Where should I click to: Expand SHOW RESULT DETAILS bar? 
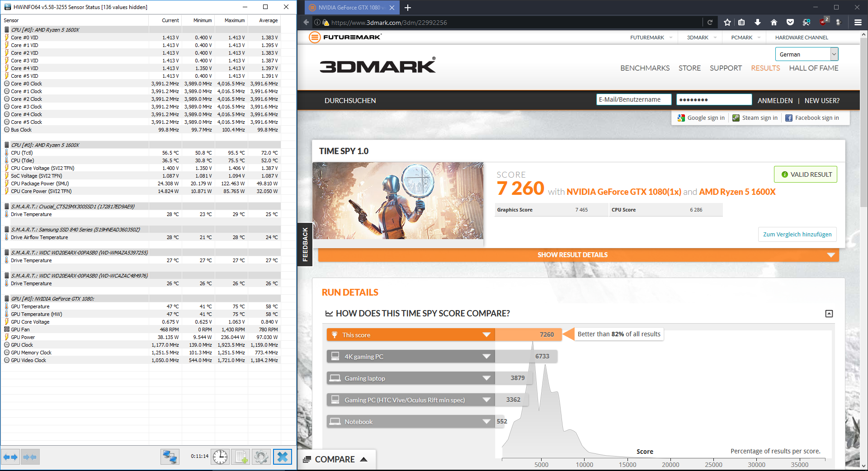click(x=578, y=255)
